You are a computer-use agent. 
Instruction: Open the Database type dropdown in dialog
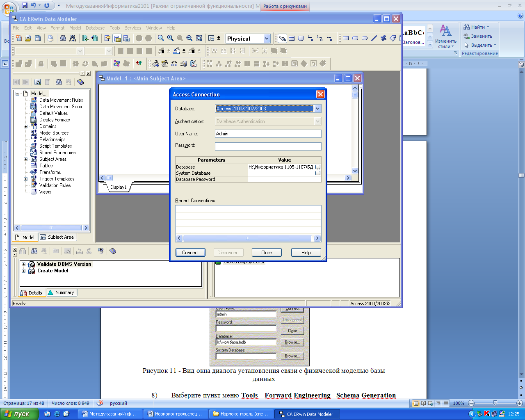(317, 109)
